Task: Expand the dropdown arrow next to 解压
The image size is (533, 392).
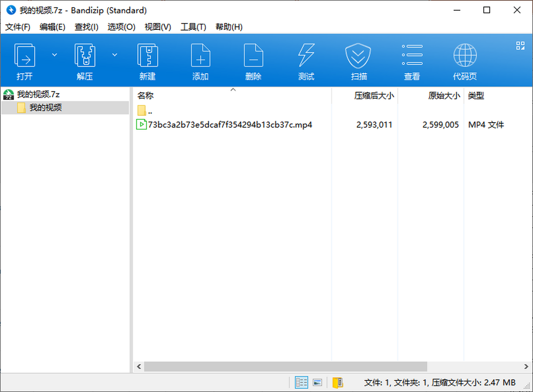Action: 115,55
